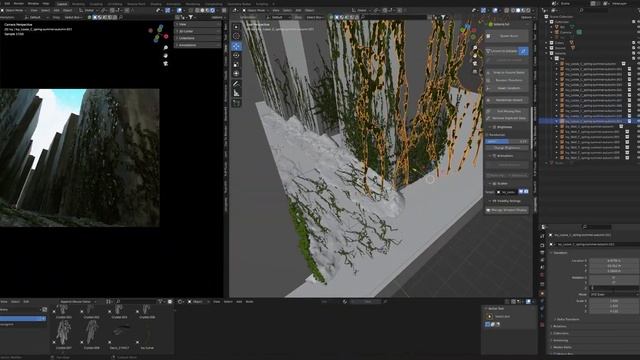Open the Render menu

click(x=19, y=4)
